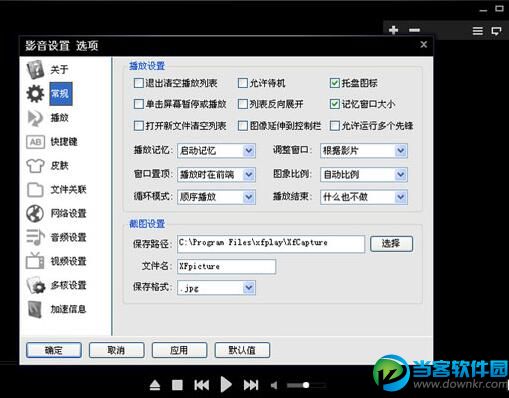Click the 确定 button
The height and width of the screenshot is (398, 509).
[54, 350]
